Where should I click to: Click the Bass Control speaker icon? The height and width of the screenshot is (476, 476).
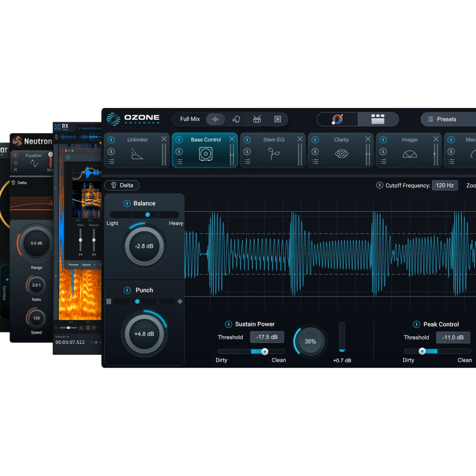205,154
